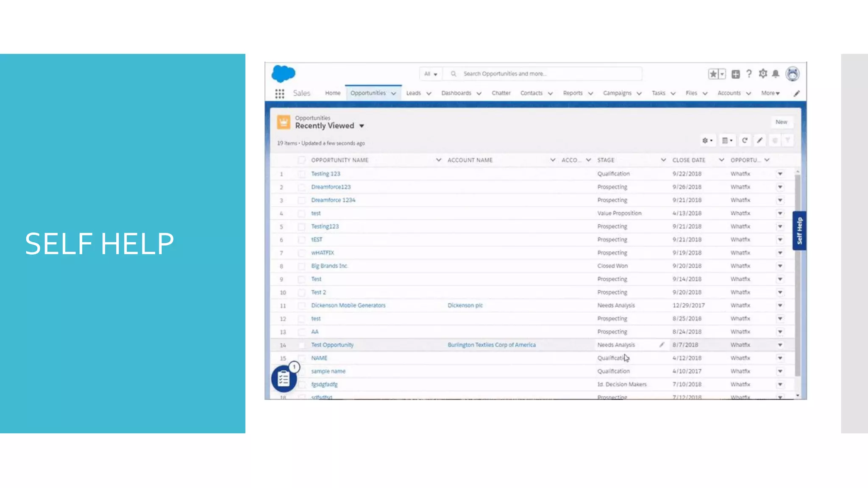868x488 pixels.
Task: Open the All search scope dropdown
Action: tap(431, 74)
